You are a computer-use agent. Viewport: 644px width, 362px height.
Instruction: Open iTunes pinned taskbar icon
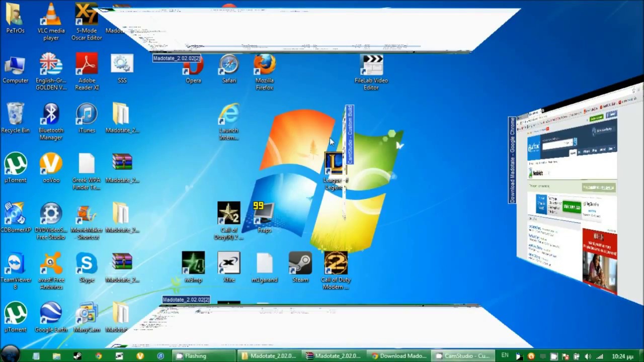tap(160, 356)
